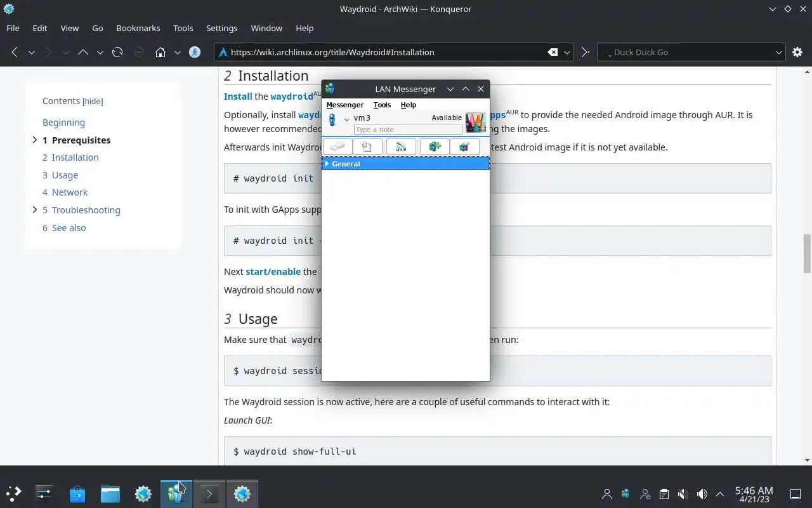Open the Dolphin file manager in taskbar
Image resolution: width=812 pixels, height=508 pixels.
(x=110, y=493)
